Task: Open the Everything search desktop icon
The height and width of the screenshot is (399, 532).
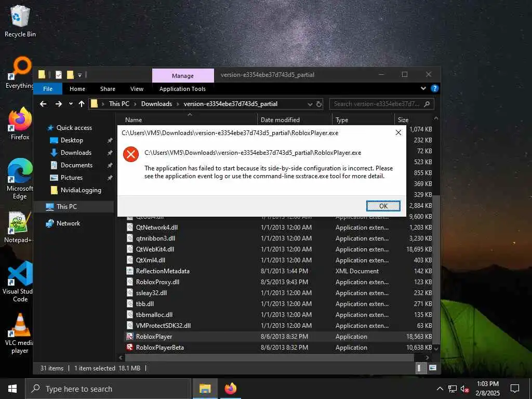Action: [20, 73]
